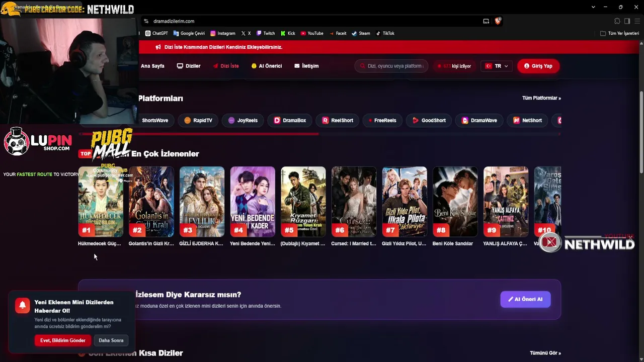Open the Kick bookmark
The image size is (644, 362).
tap(288, 33)
